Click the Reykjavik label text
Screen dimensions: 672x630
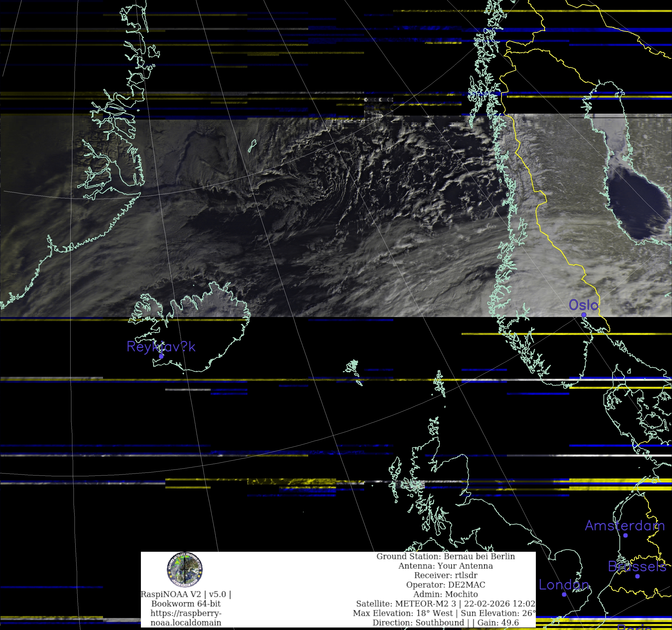tap(161, 347)
